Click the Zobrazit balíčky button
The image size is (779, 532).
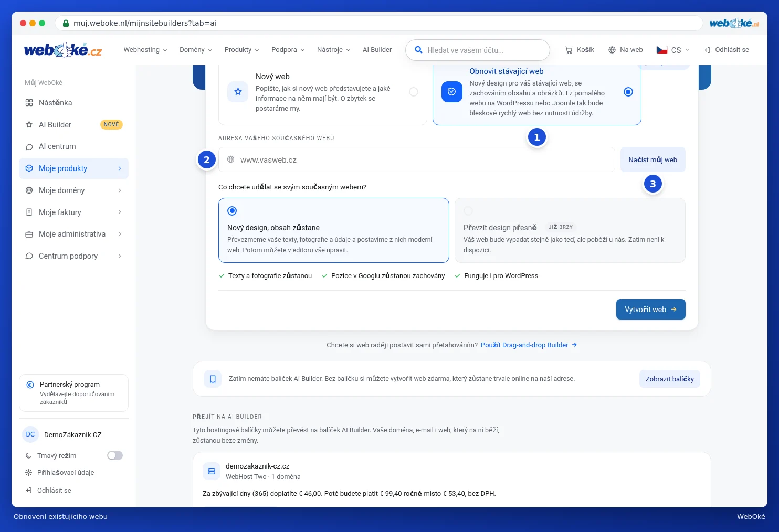670,379
